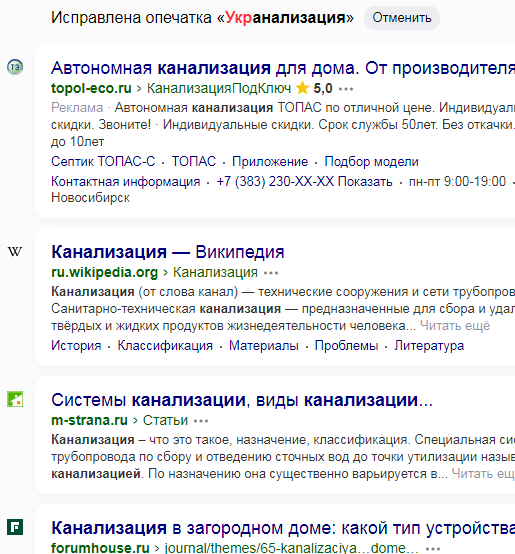Click the 5,0 rating value
515x554 pixels.
[323, 88]
